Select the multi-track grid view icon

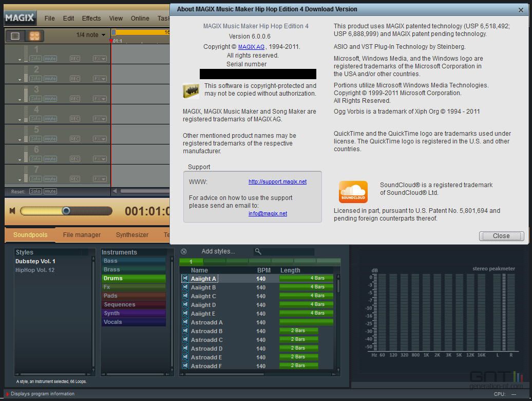coord(34,35)
